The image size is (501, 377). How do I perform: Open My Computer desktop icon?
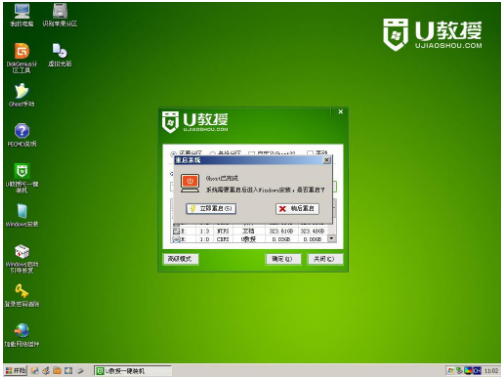pos(22,15)
